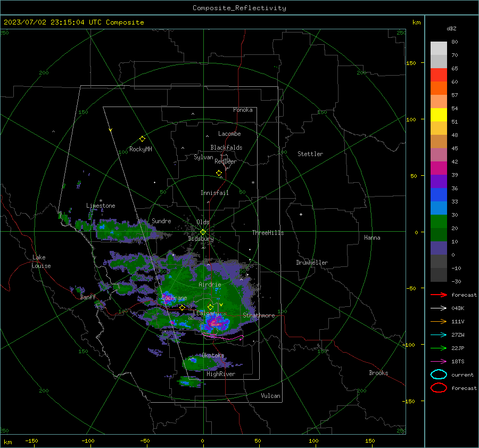The width and height of the screenshot is (479, 448).
Task: Click the Didsbury city label
Action: point(201,239)
